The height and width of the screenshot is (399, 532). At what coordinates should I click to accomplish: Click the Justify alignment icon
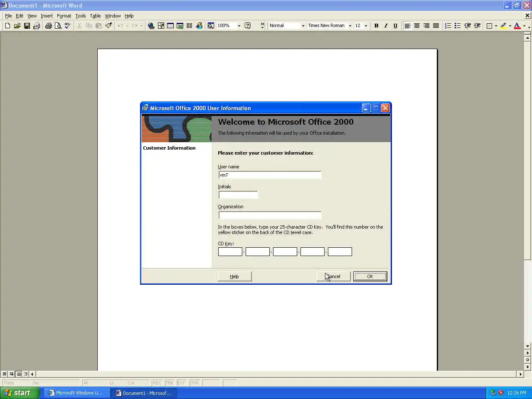pos(436,26)
